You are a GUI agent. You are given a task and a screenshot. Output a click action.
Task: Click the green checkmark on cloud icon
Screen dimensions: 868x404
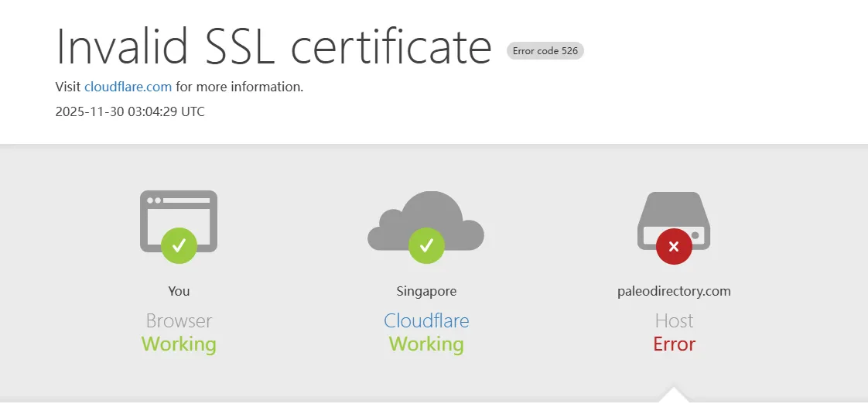(x=426, y=245)
